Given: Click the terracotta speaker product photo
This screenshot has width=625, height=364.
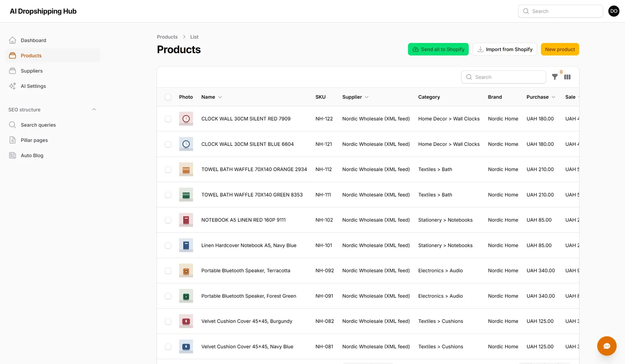Looking at the screenshot, I should (x=186, y=271).
